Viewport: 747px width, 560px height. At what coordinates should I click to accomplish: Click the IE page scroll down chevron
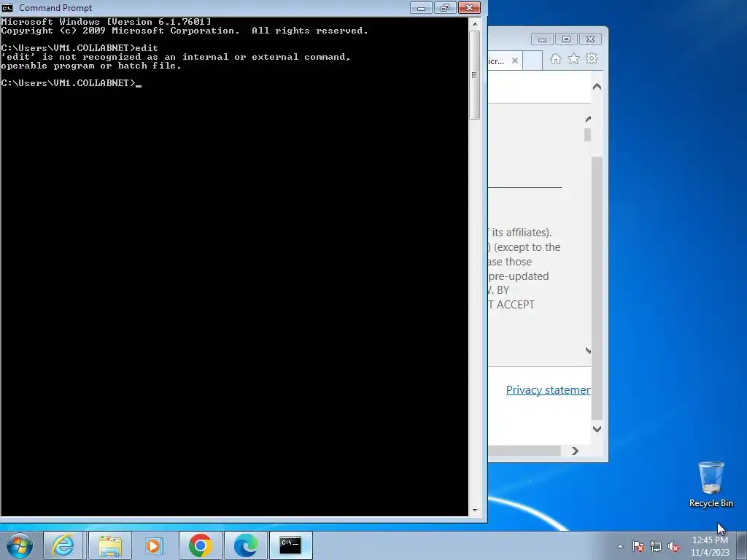click(x=597, y=429)
